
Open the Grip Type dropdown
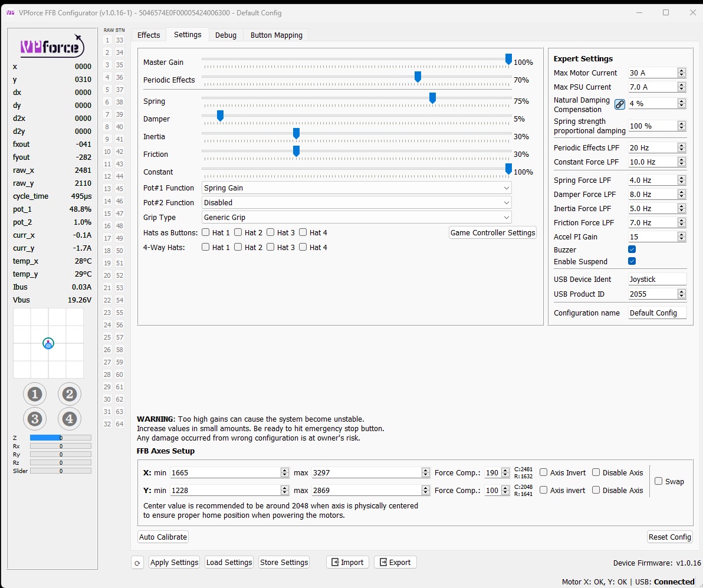pos(356,217)
